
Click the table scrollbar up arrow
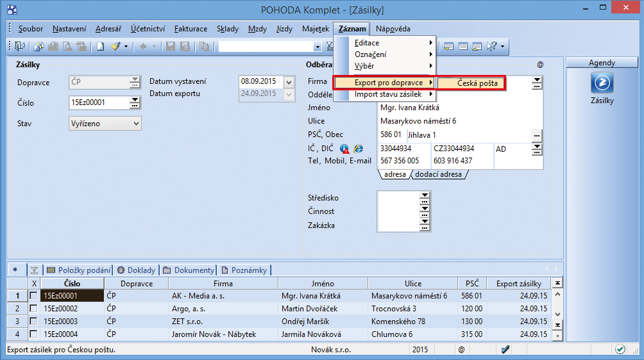tap(557, 294)
